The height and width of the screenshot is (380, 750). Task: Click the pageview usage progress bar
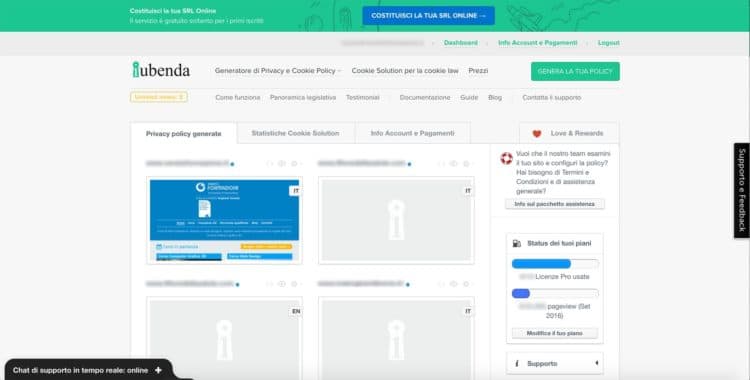pos(555,294)
